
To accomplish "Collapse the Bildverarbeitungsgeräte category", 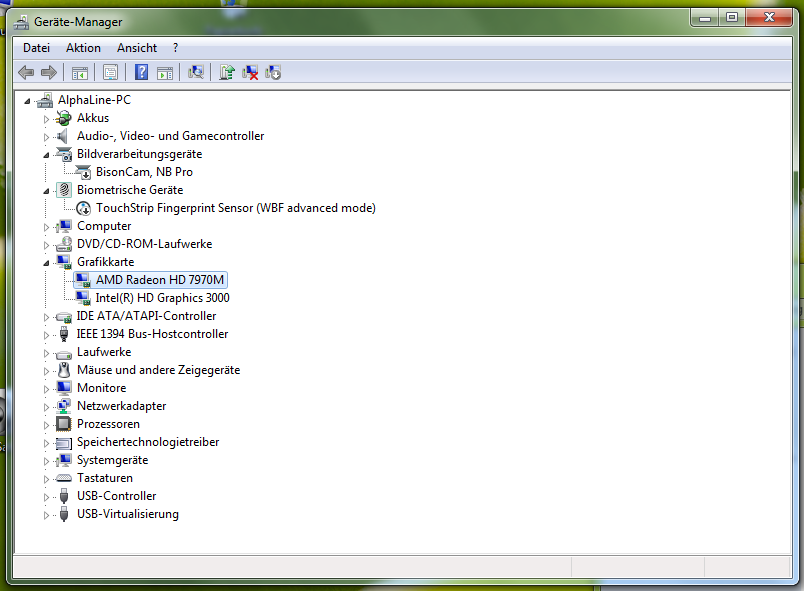I will [46, 155].
